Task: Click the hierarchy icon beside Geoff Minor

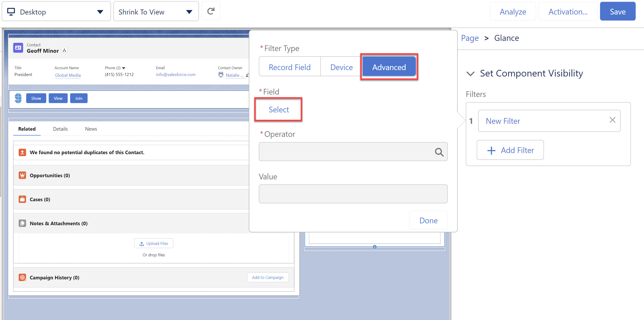Action: 64,51
